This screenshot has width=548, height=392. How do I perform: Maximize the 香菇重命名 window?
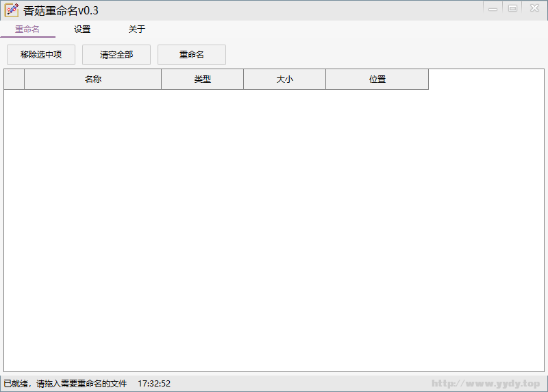click(512, 8)
